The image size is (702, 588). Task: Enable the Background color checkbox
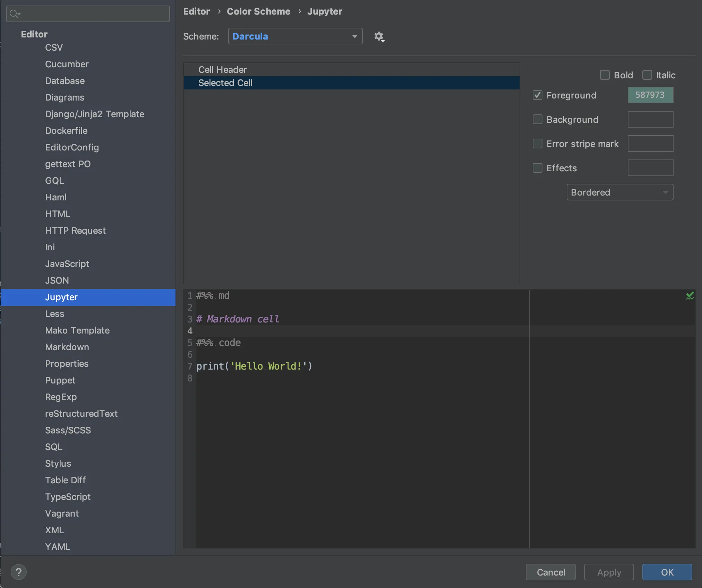click(x=538, y=119)
